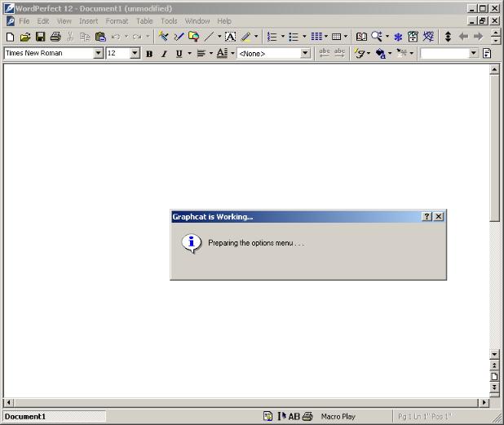This screenshot has height=425, width=504.
Task: Click Macro Play in status bar
Action: point(338,417)
